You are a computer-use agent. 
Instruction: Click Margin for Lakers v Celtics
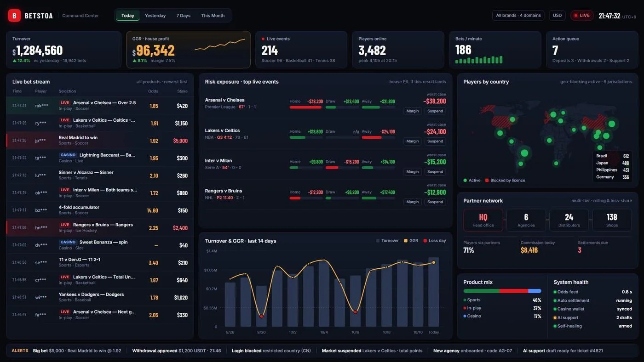pos(413,141)
